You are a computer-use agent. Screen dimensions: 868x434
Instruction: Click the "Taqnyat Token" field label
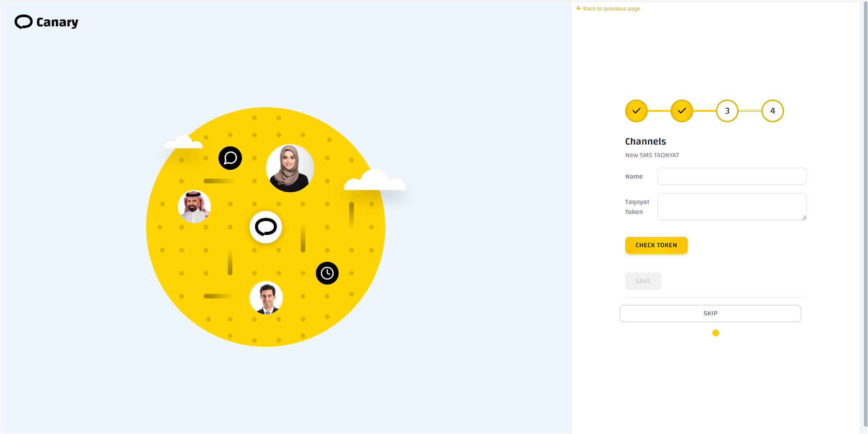(x=637, y=207)
